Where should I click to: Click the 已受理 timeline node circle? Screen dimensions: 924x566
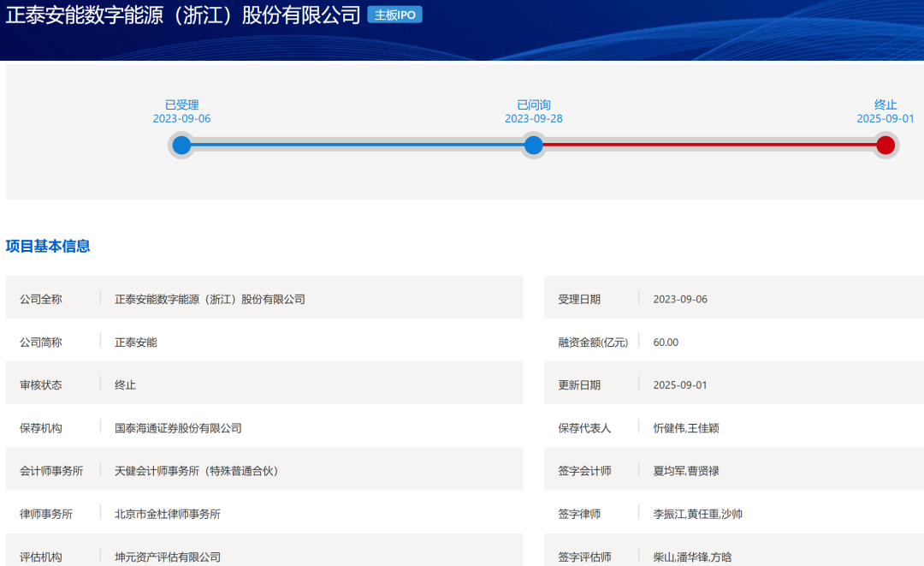[x=181, y=145]
